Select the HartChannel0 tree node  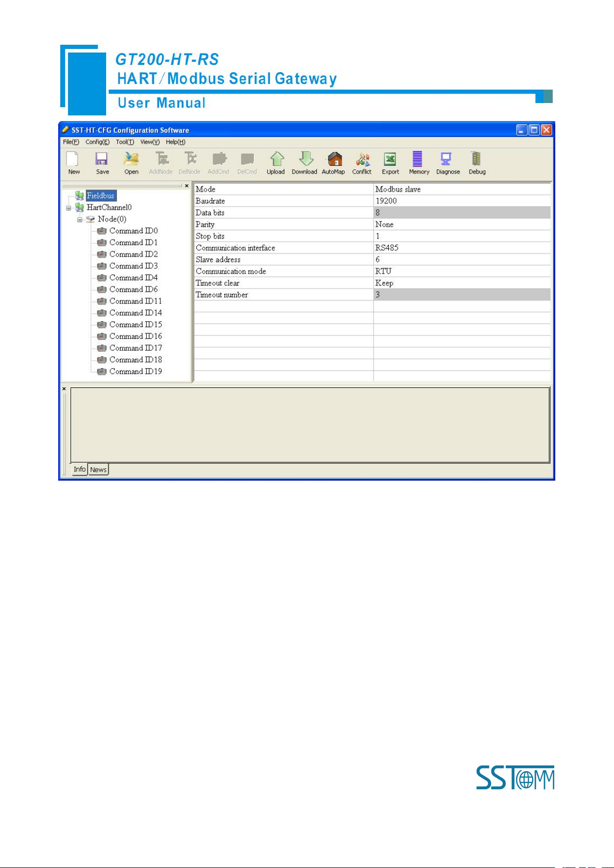pyautogui.click(x=109, y=207)
